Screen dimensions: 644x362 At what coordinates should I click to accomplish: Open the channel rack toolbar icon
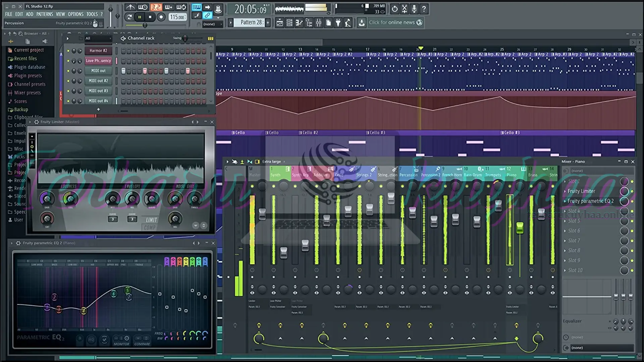tap(289, 23)
